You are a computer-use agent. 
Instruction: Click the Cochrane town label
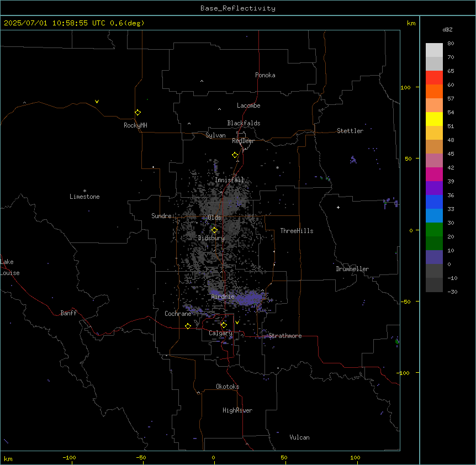[x=178, y=314]
